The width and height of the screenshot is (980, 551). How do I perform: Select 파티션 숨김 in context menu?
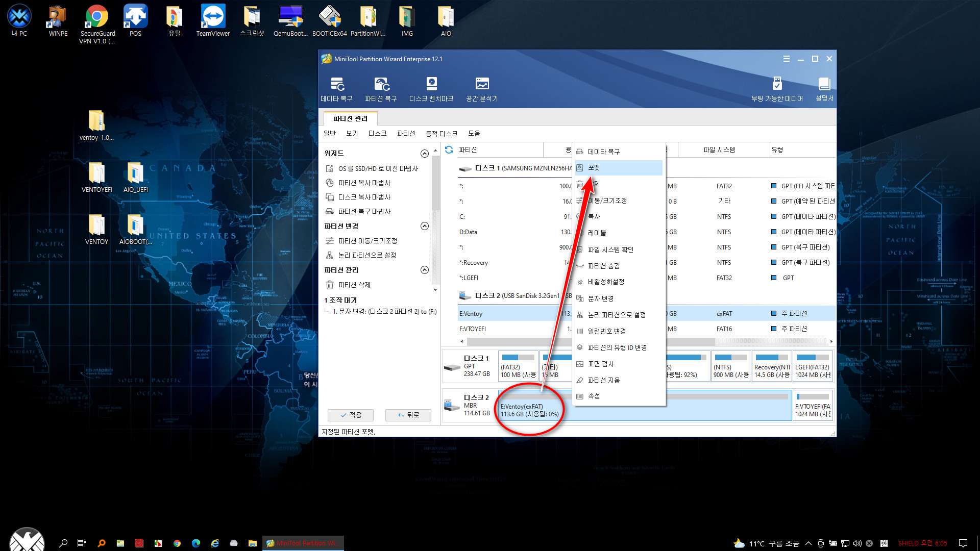(x=619, y=266)
